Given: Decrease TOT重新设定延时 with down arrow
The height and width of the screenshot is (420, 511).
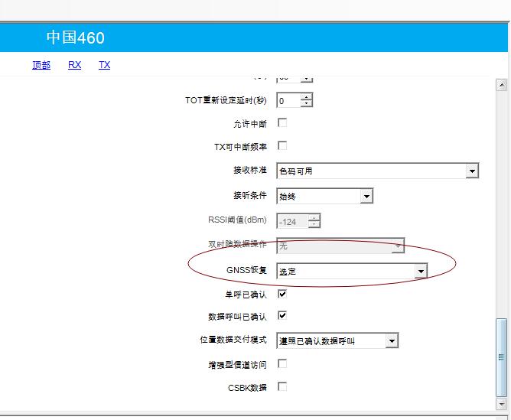Looking at the screenshot, I should tap(307, 104).
